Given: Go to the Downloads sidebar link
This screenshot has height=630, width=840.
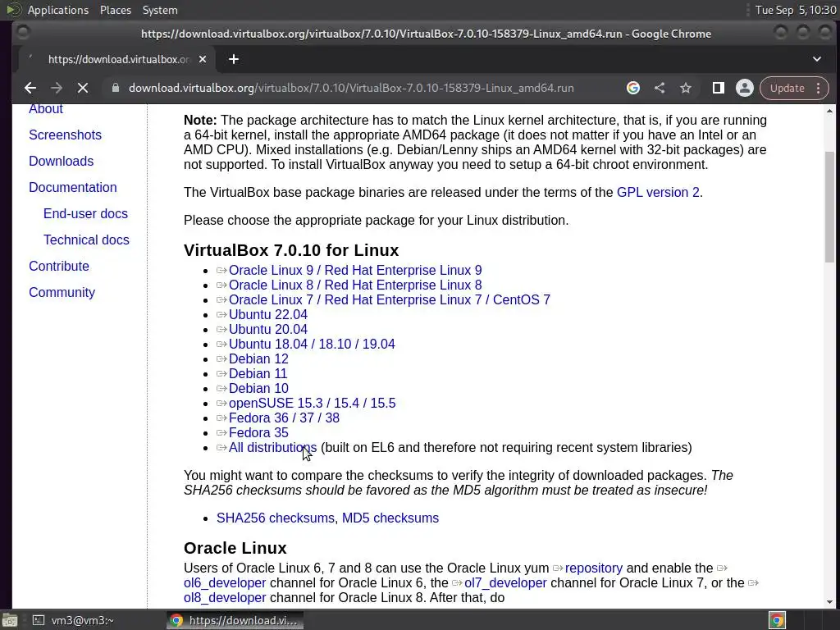Looking at the screenshot, I should [61, 162].
